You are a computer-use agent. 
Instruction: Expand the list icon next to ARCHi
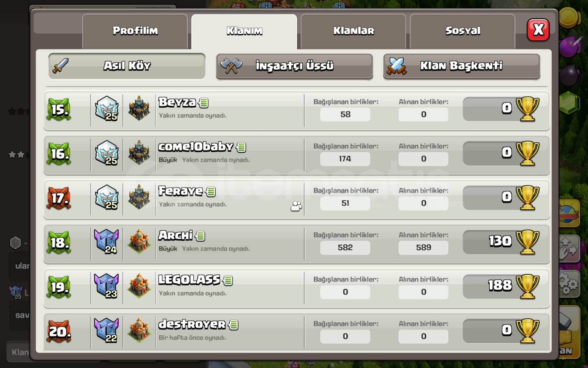click(x=200, y=236)
